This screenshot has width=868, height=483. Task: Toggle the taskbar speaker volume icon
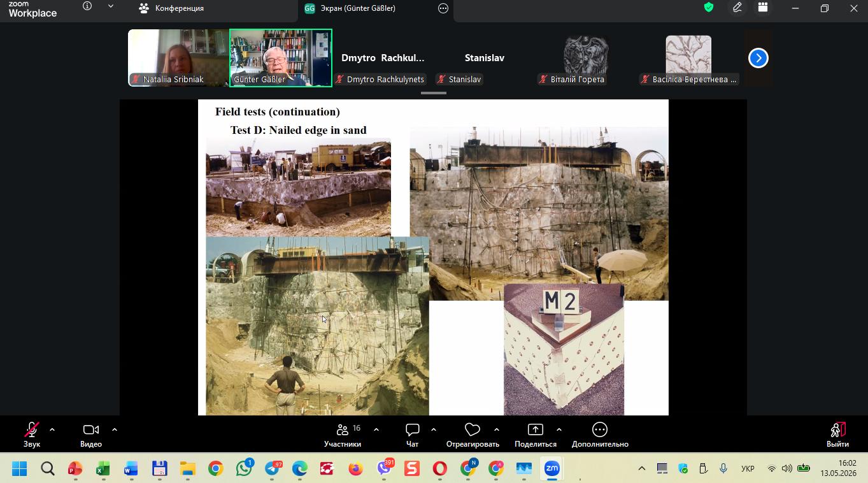click(786, 468)
